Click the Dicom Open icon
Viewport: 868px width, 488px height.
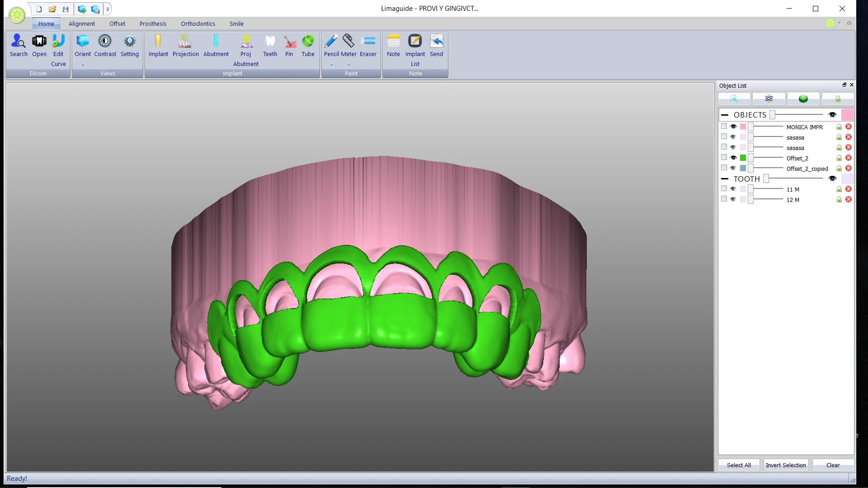39,45
